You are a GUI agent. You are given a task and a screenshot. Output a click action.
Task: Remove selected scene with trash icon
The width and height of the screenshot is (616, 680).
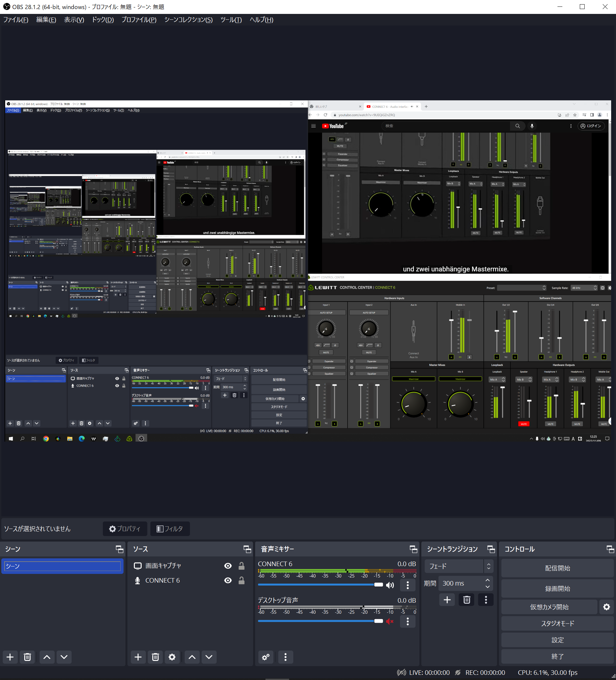(x=27, y=657)
